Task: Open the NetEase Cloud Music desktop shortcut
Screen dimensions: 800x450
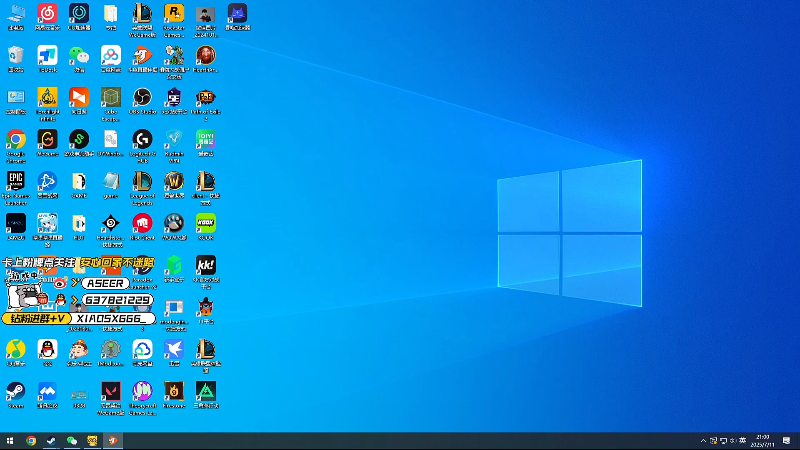Action: tap(47, 14)
